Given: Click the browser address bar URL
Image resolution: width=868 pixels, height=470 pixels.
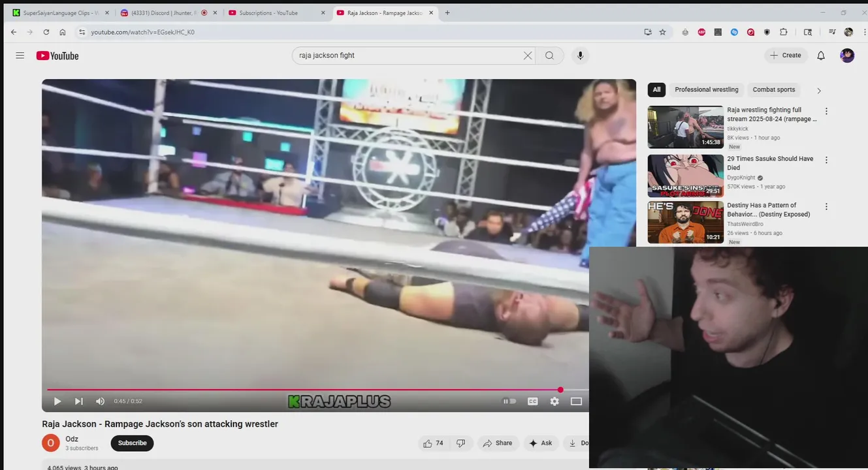Looking at the screenshot, I should (x=142, y=32).
